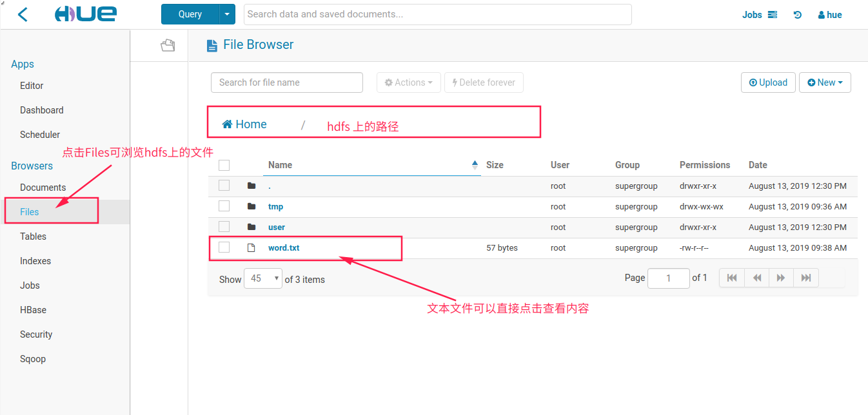This screenshot has width=868, height=415.
Task: Click the Upload button
Action: pos(768,82)
